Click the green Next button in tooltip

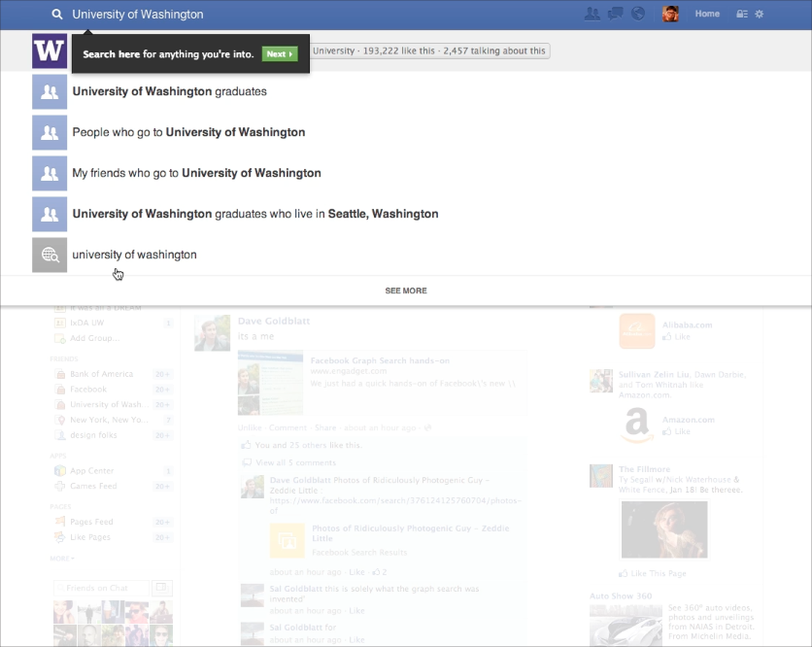click(x=280, y=53)
